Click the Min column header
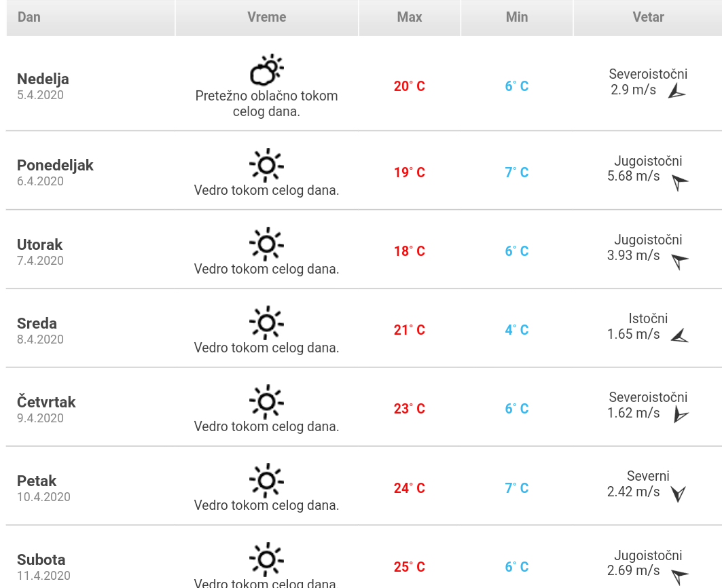 (x=517, y=17)
